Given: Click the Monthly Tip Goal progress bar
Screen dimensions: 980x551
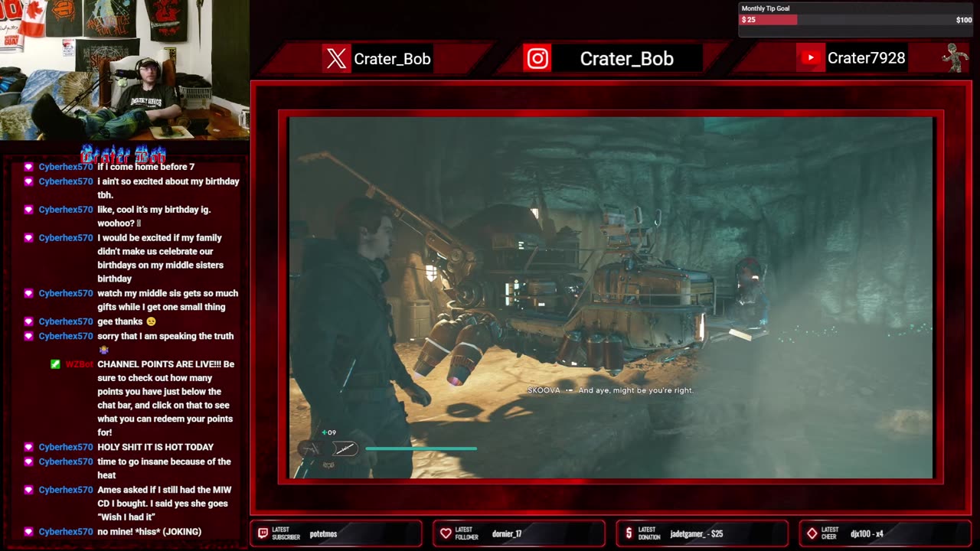Looking at the screenshot, I should pos(855,20).
